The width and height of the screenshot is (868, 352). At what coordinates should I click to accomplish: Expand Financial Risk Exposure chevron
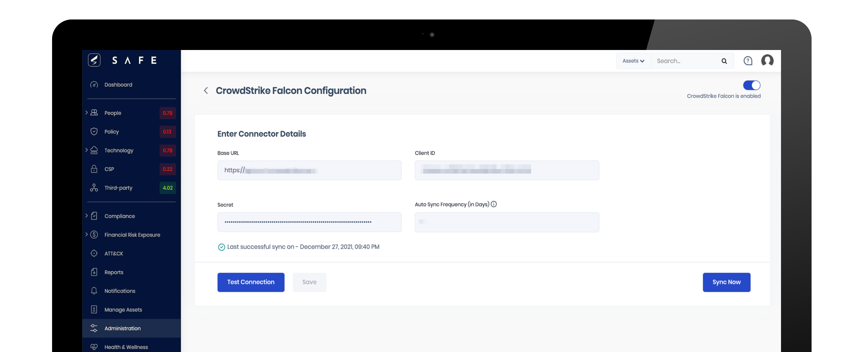pyautogui.click(x=86, y=235)
